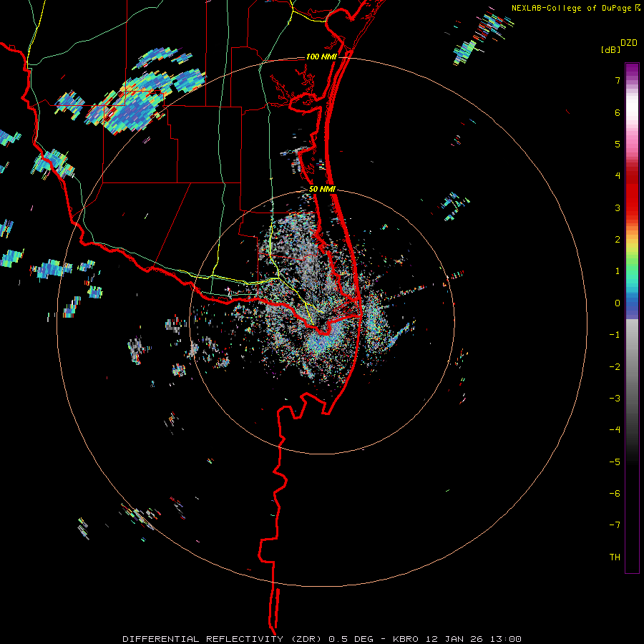This screenshot has width=644, height=644.
Task: Click the 4 value on color scale
Action: click(618, 176)
